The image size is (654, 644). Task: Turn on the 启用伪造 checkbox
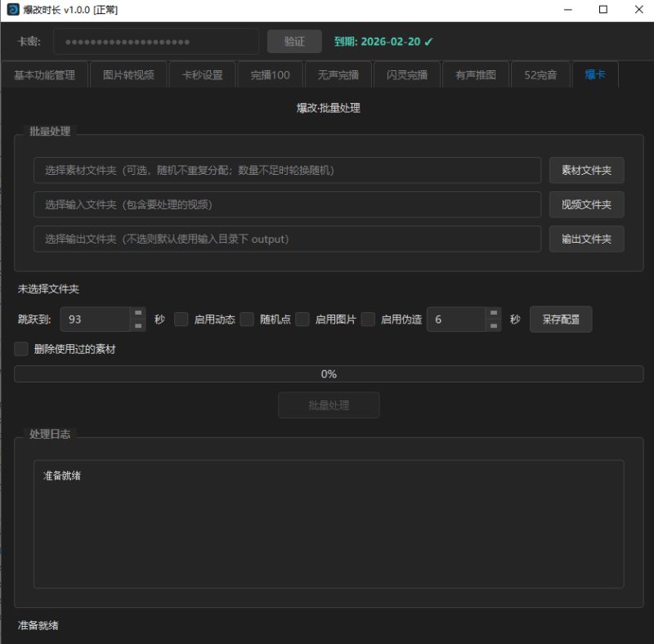(x=368, y=320)
